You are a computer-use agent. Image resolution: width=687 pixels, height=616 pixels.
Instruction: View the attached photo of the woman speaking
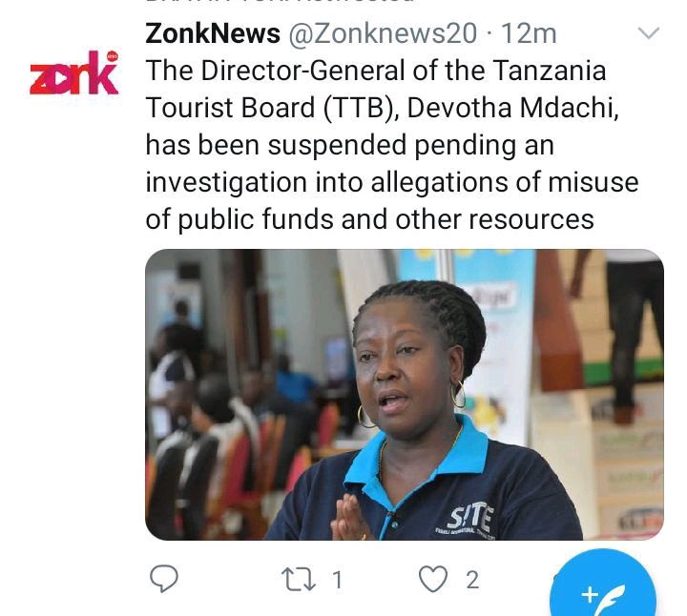(x=405, y=395)
